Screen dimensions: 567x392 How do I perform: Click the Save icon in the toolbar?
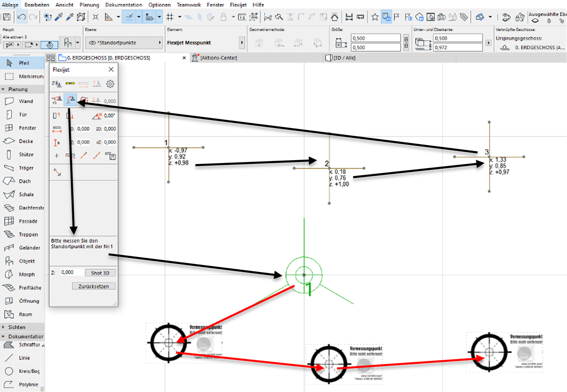(x=7, y=17)
